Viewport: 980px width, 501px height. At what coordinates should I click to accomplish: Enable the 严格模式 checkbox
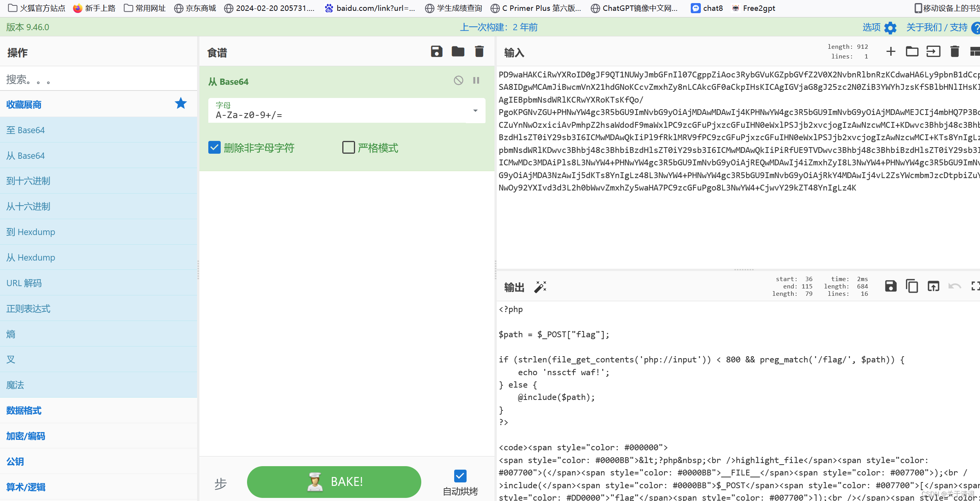tap(348, 148)
